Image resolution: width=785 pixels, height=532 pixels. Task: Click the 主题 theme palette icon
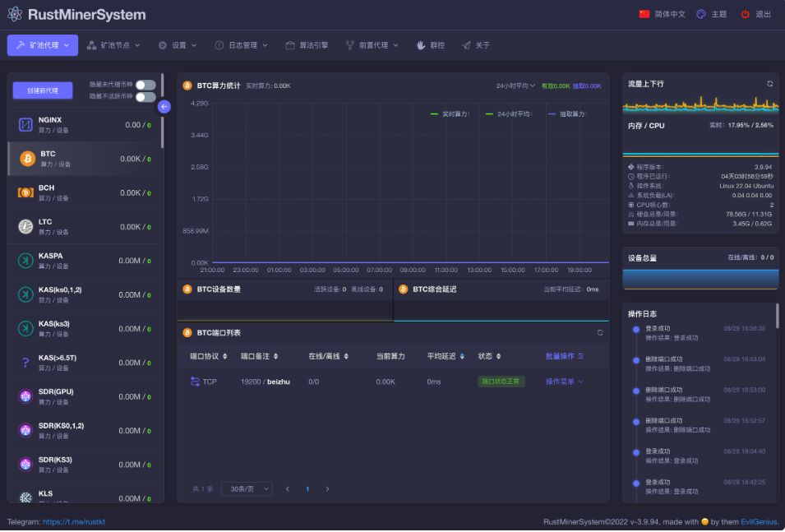point(701,14)
